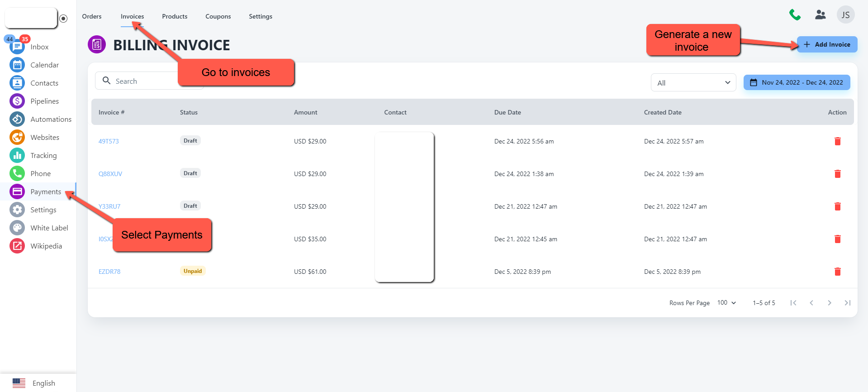This screenshot has height=392, width=868.
Task: Switch to the Coupons tab
Action: click(218, 16)
